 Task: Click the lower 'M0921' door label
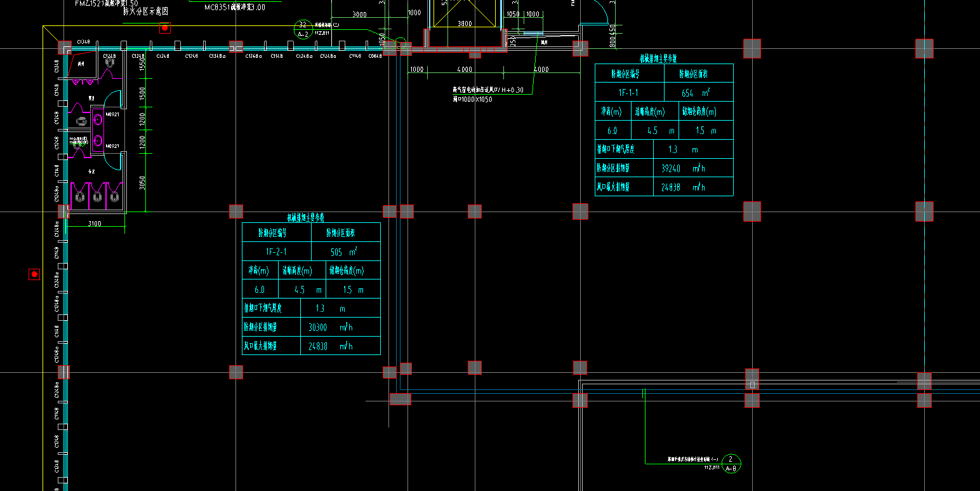coord(112,146)
